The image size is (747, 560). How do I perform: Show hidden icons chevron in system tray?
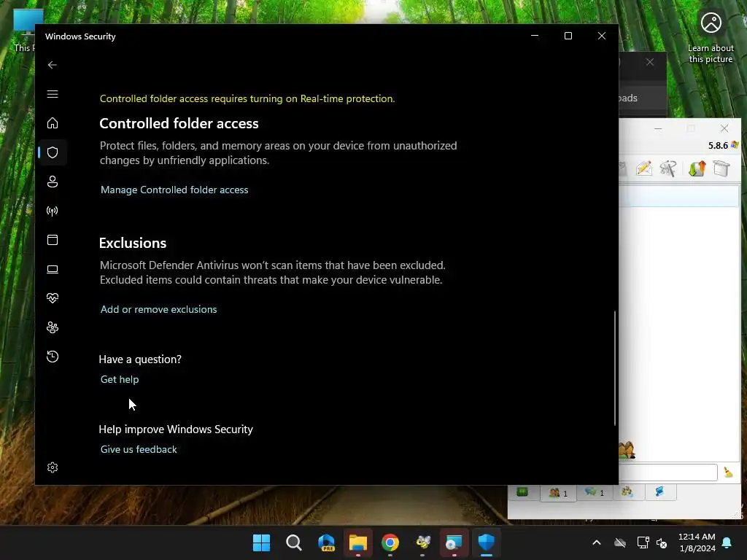(597, 542)
